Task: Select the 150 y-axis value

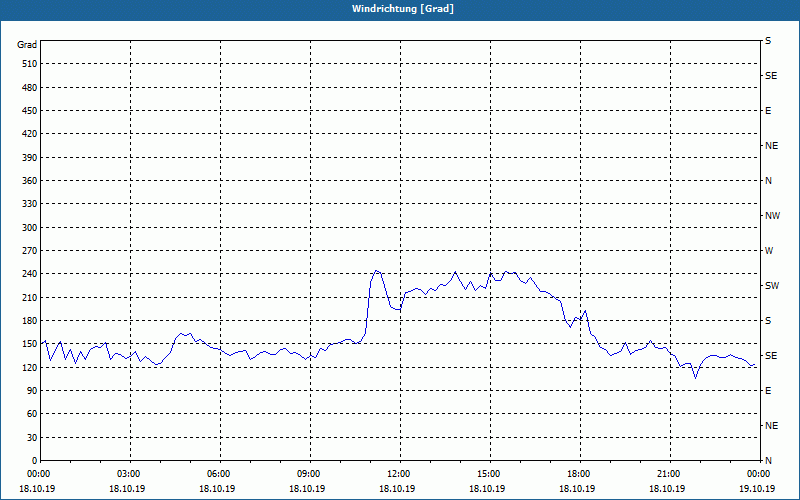Action: pyautogui.click(x=30, y=344)
